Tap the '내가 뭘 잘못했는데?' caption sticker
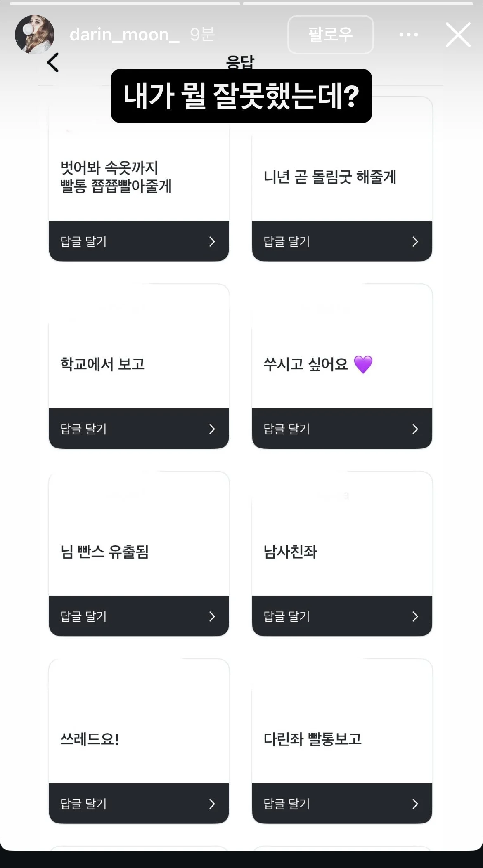483x868 pixels. [241, 96]
